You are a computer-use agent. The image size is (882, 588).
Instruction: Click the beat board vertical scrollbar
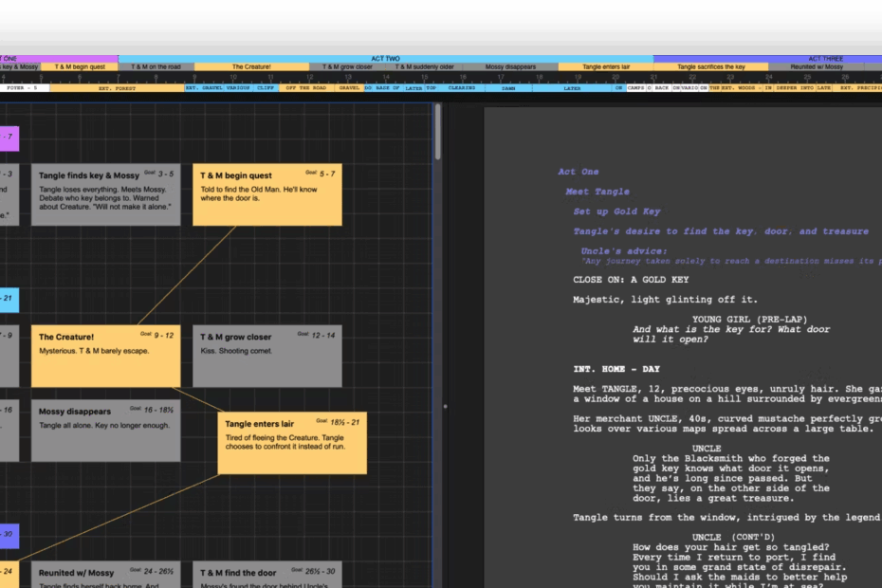(437, 133)
